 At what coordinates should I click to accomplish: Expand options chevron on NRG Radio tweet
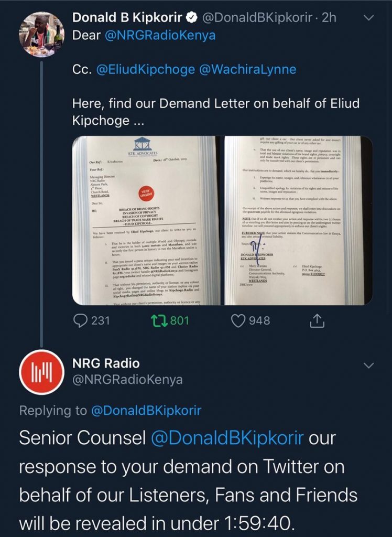point(369,364)
